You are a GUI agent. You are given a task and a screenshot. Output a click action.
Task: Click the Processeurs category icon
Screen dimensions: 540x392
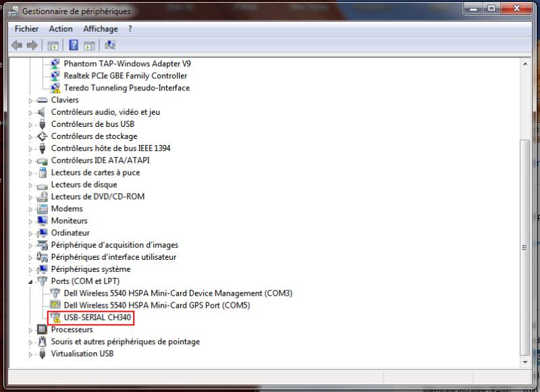(43, 330)
